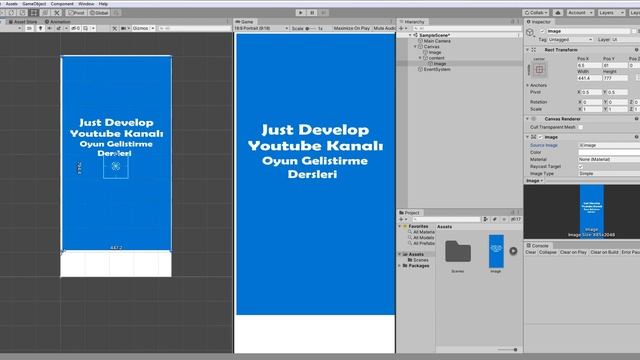Collapse the Canvas item in Hierarchy
This screenshot has height=360, width=640.
pyautogui.click(x=415, y=47)
